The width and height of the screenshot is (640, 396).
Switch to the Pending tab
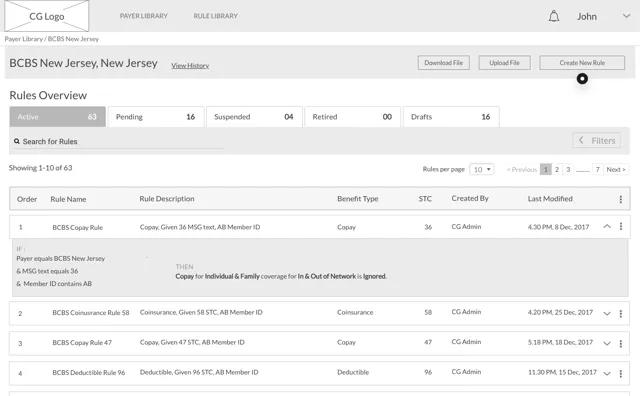pyautogui.click(x=156, y=117)
